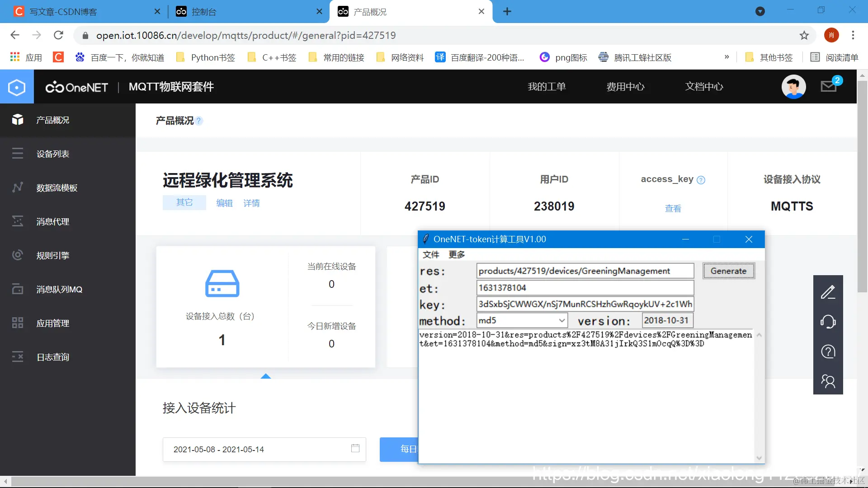The height and width of the screenshot is (488, 868).
Task: Click the 编辑 link beside product name
Action: pyautogui.click(x=224, y=203)
